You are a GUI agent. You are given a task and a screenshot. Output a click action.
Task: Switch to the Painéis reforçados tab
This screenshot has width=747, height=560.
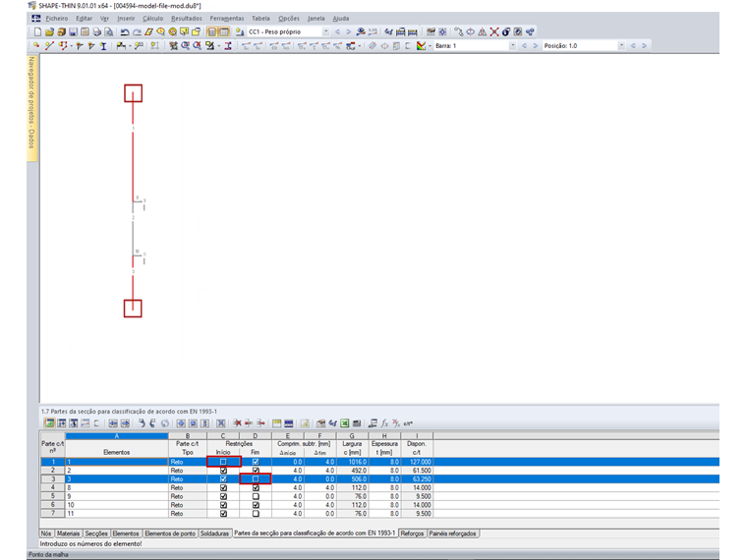point(452,533)
